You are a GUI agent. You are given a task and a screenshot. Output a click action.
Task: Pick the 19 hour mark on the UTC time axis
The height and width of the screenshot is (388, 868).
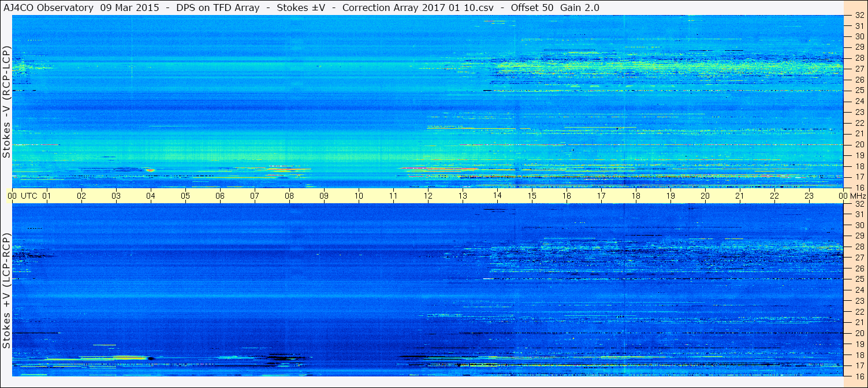tap(670, 196)
